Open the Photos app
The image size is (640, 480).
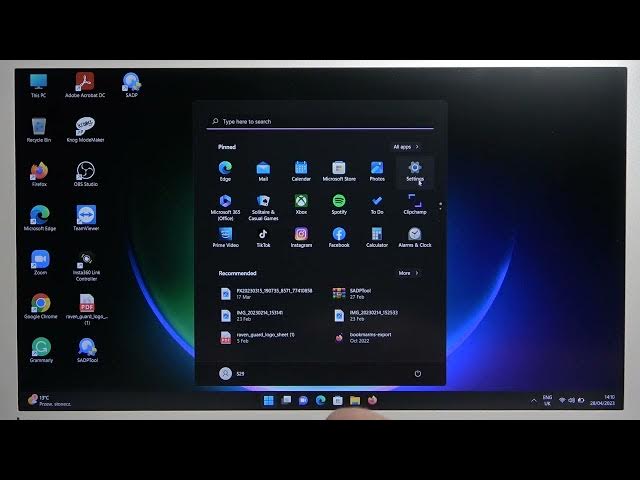377,171
